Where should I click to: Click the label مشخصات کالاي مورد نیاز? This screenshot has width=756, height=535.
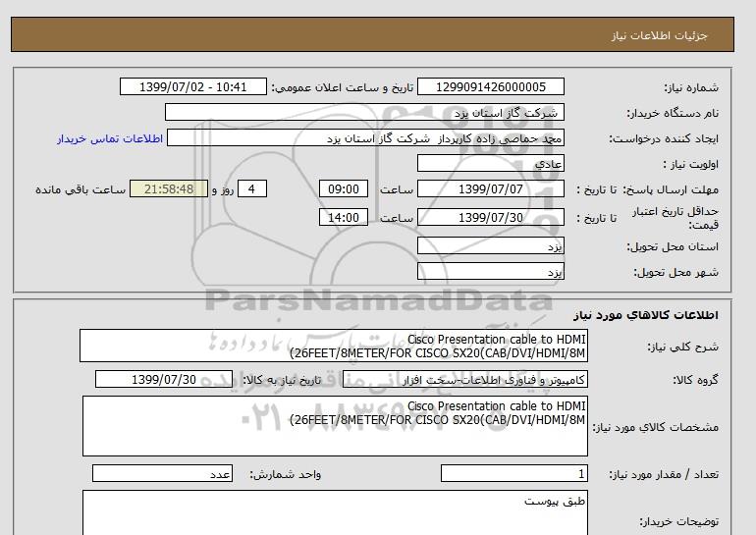(x=656, y=427)
